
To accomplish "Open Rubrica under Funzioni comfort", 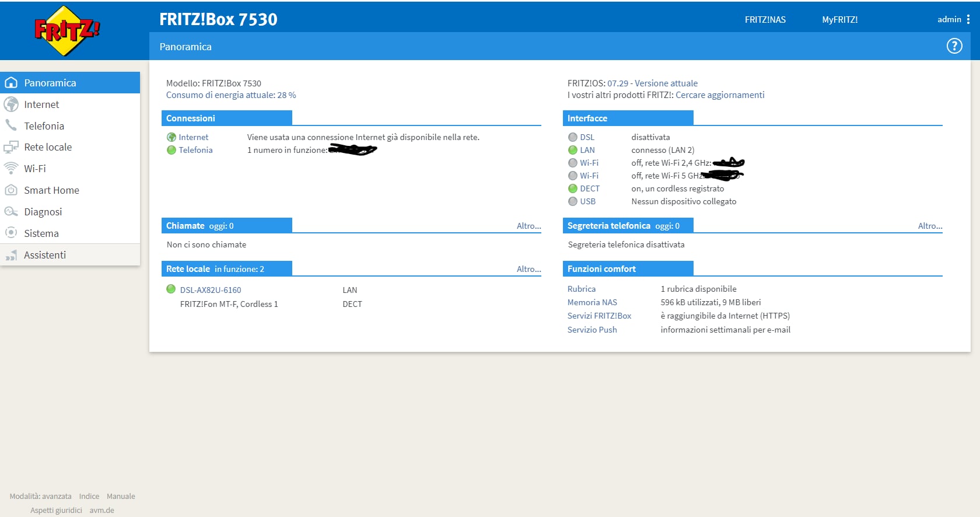I will click(x=582, y=289).
